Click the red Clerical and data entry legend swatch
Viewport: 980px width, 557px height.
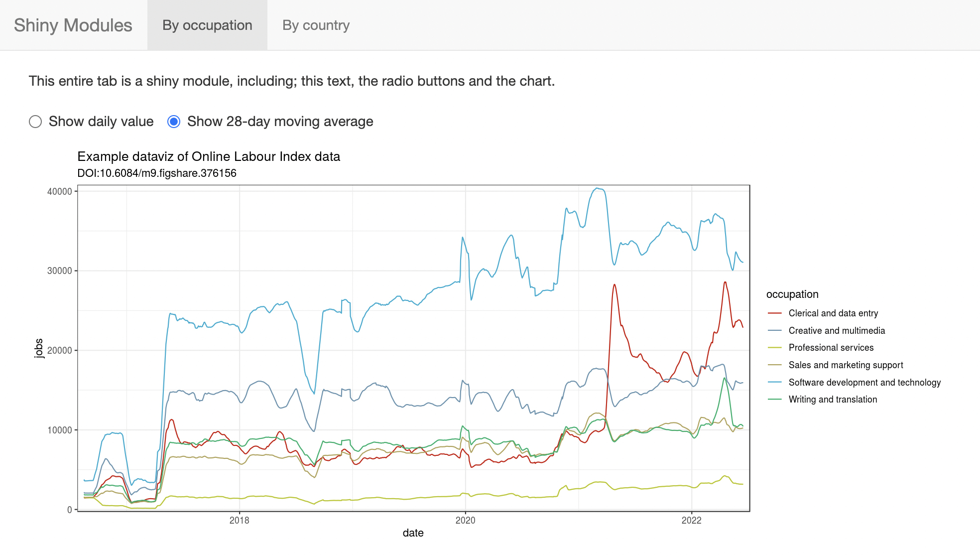click(775, 313)
